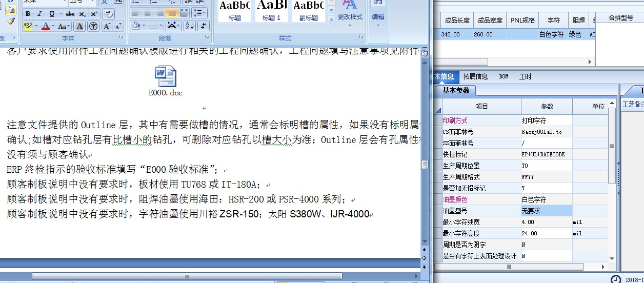Click the 参数 column header
The height and width of the screenshot is (283, 644).
[547, 107]
